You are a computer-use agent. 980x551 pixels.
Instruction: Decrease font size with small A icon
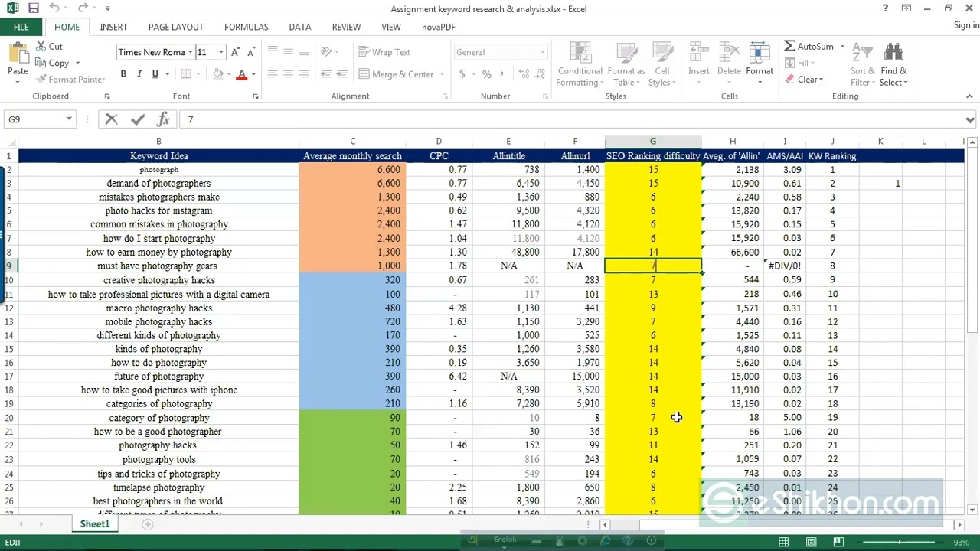tap(252, 52)
